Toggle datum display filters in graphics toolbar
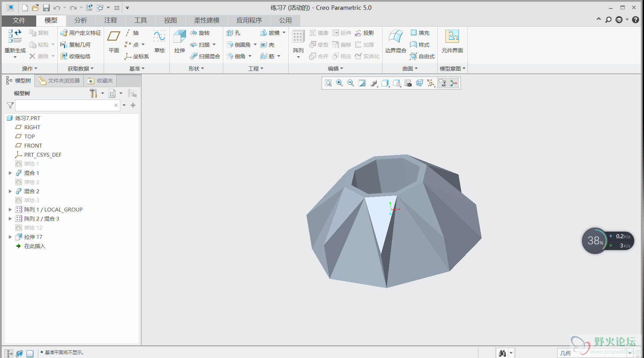 pyautogui.click(x=431, y=83)
